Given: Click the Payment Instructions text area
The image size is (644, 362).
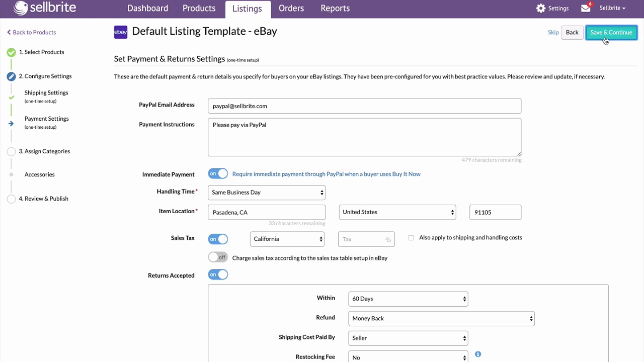Looking at the screenshot, I should [364, 137].
